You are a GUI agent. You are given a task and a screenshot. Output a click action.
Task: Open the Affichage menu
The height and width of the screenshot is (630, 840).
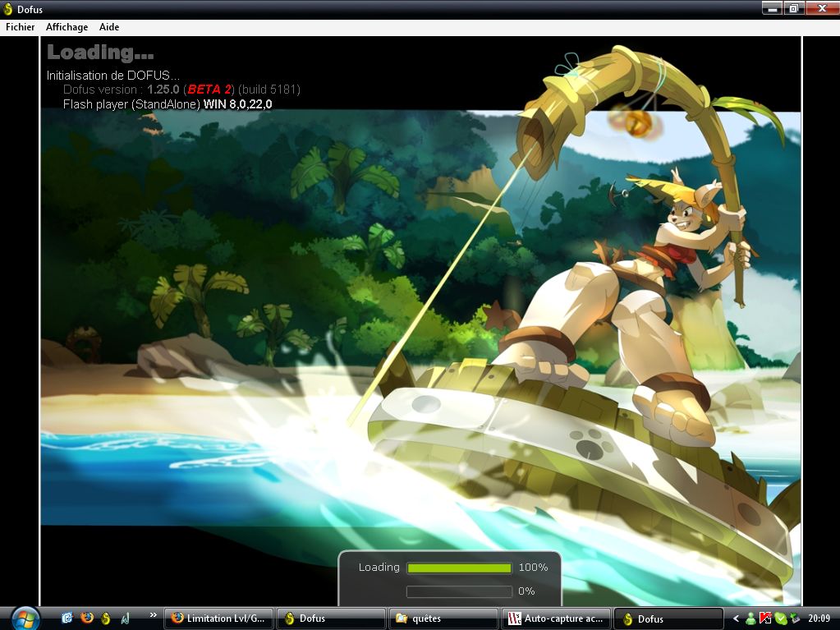coord(67,27)
